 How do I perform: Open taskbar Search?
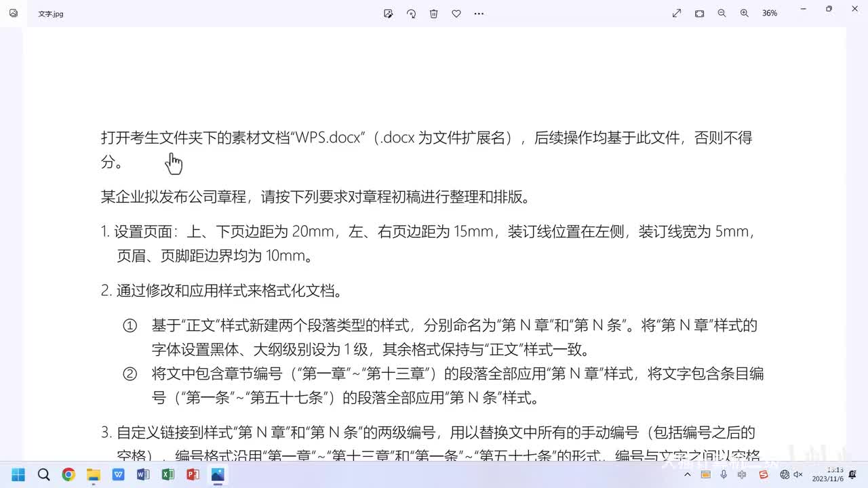click(x=43, y=474)
